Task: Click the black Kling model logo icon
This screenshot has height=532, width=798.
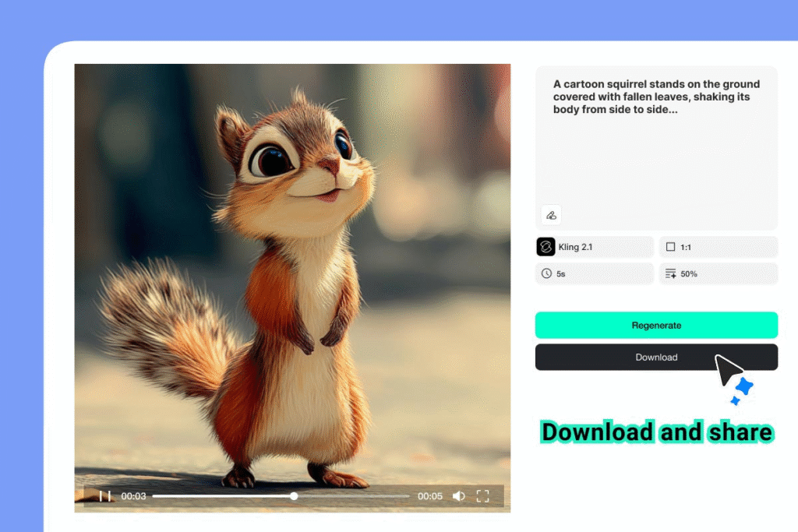Action: pos(546,247)
